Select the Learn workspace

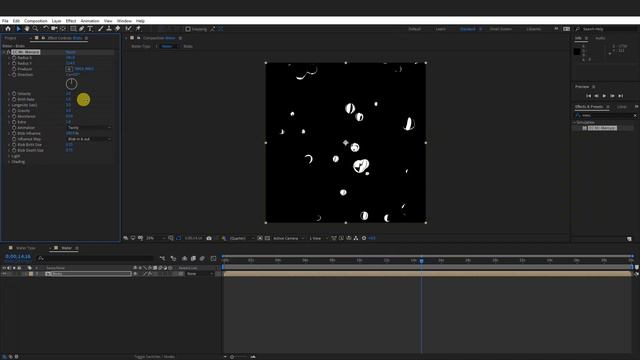click(440, 29)
